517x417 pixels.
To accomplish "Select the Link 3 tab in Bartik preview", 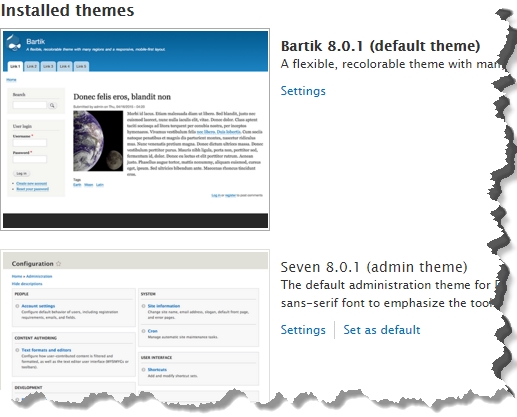I will pyautogui.click(x=48, y=66).
